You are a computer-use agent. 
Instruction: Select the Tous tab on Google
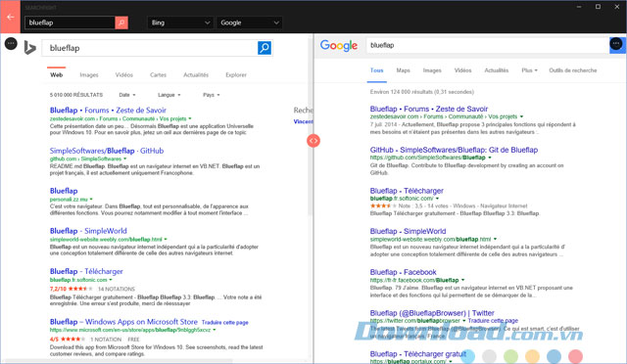pos(376,70)
